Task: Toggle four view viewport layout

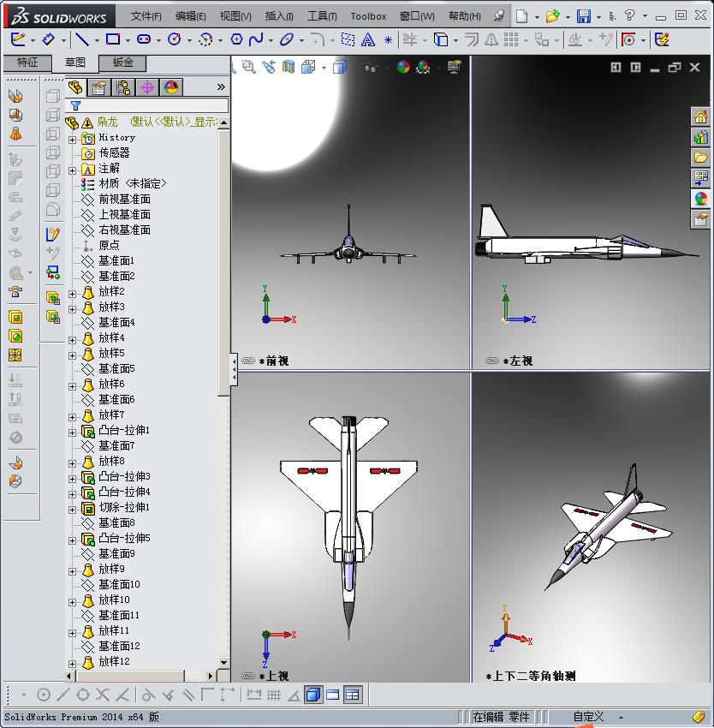Action: click(353, 695)
